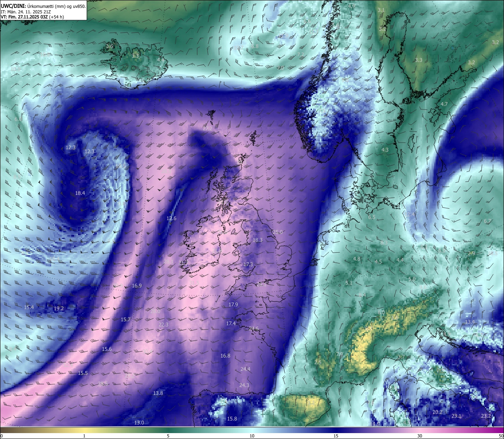Click the 16.8 map value

pos(225,356)
